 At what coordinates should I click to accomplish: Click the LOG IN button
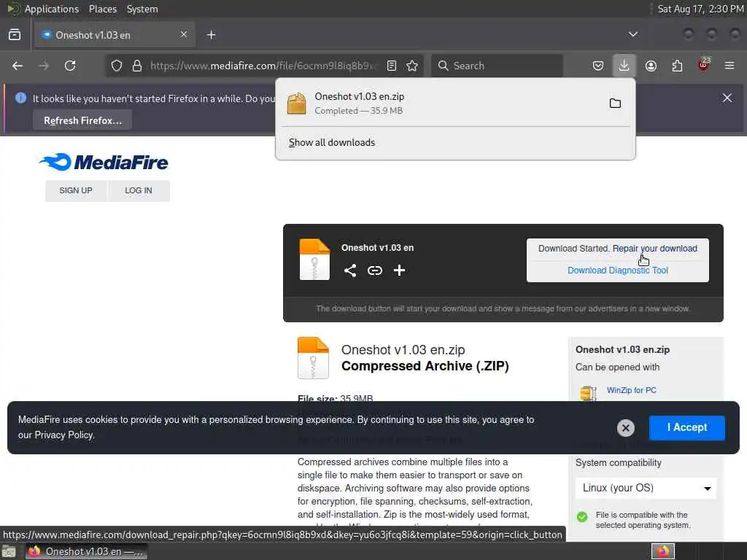click(x=139, y=190)
